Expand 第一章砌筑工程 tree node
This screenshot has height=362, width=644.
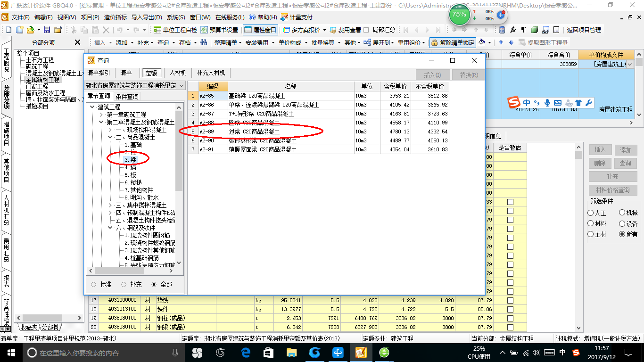[x=102, y=115]
